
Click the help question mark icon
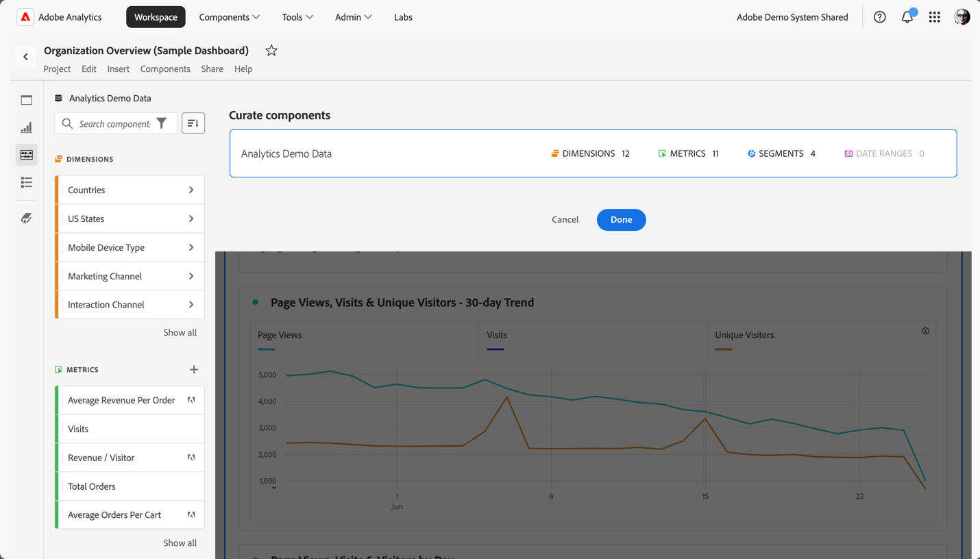pos(880,17)
